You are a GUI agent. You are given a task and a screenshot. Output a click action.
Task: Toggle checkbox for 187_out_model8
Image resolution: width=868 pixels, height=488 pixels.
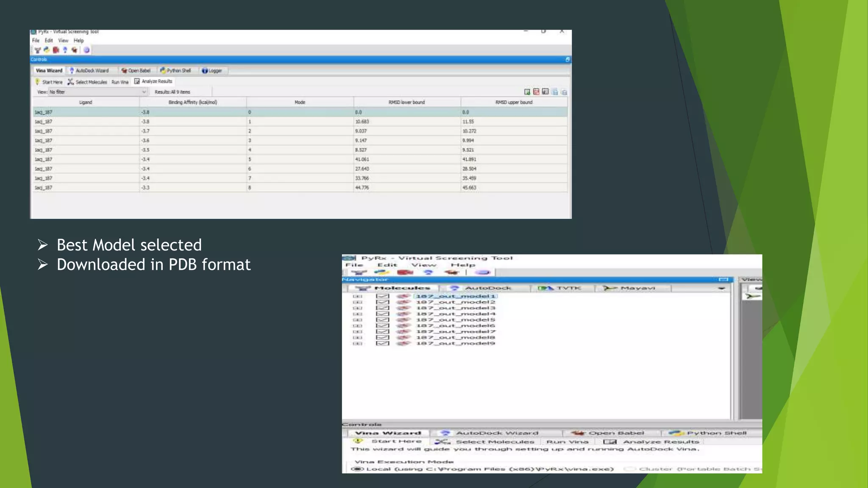[x=382, y=338]
